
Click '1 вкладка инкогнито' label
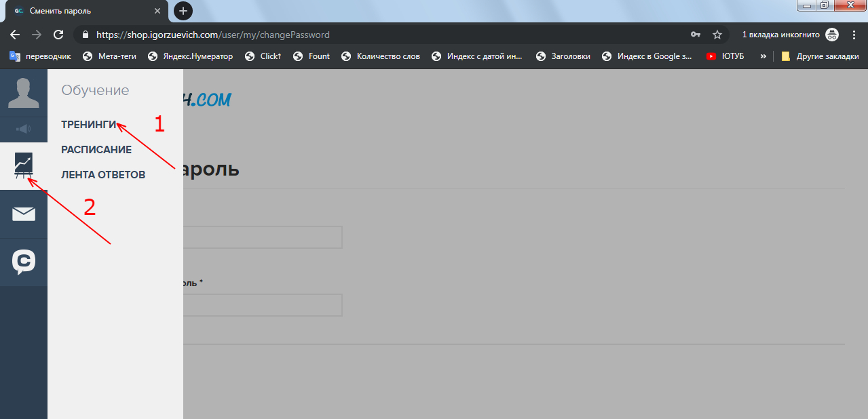(780, 35)
